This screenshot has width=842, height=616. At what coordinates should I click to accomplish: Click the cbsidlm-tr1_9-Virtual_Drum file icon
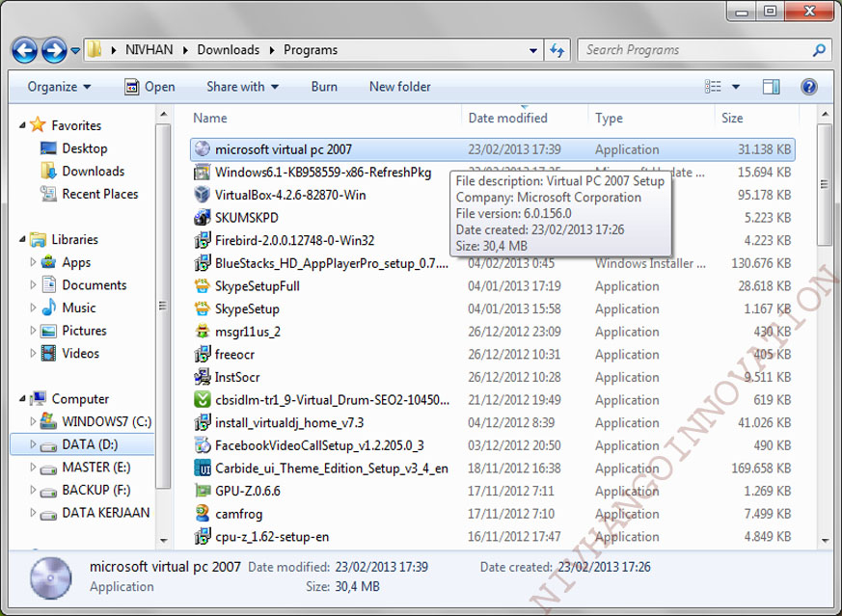click(x=202, y=400)
